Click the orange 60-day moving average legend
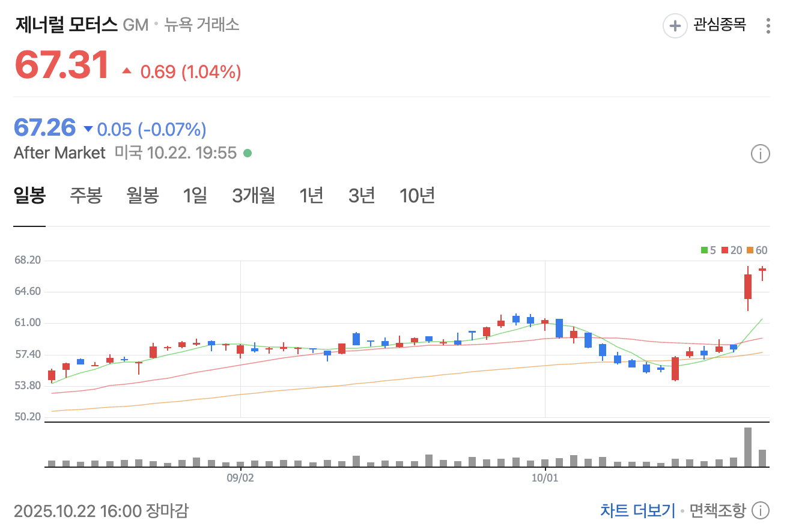The width and height of the screenshot is (793, 532). [x=757, y=250]
